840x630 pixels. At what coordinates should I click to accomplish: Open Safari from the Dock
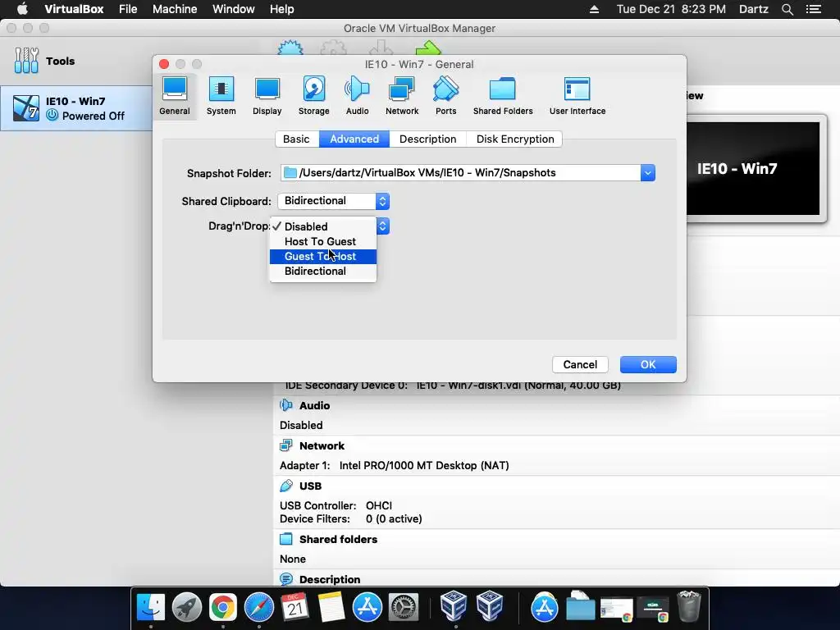pos(258,607)
